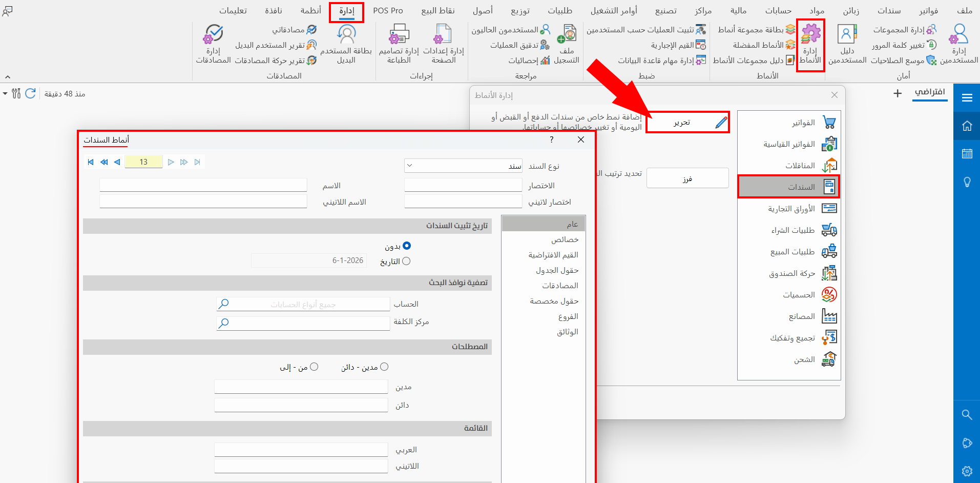Image resolution: width=980 pixels, height=483 pixels.
Task: Collapse the ribbon with chevron
Action: click(8, 77)
